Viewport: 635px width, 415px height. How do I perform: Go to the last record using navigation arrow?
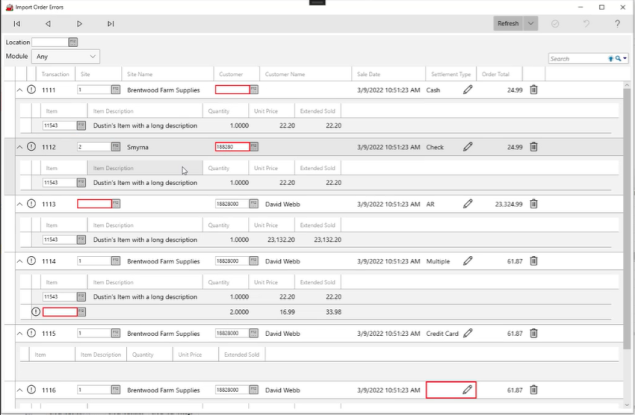110,23
